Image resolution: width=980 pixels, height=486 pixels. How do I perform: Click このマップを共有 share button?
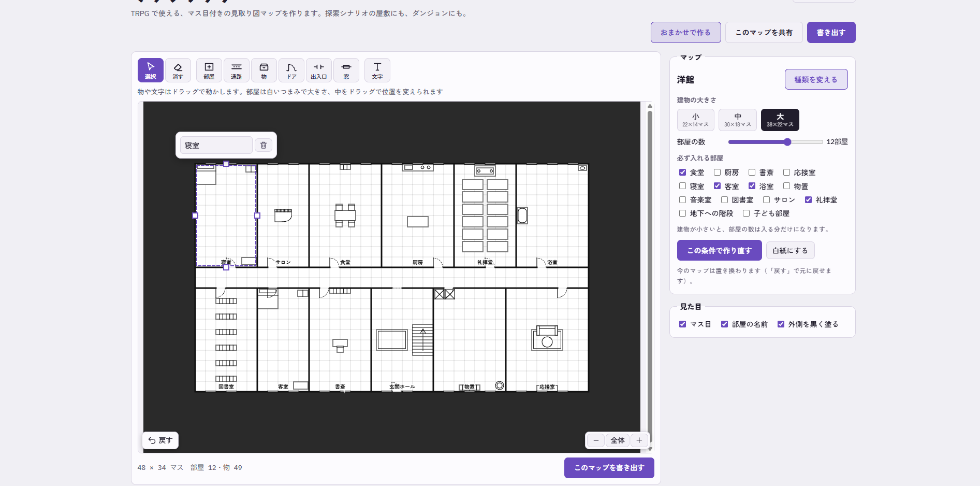(x=764, y=32)
